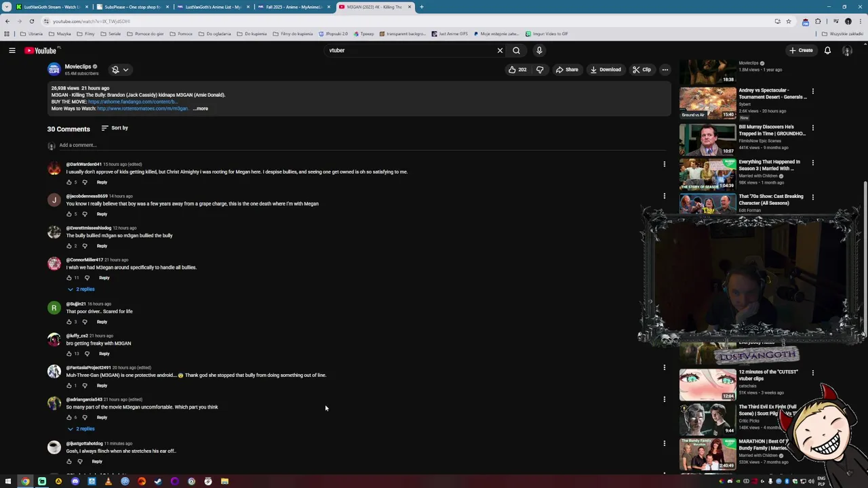Screen dimensions: 868x488
Task: Start voice search with the microphone
Action: tap(539, 50)
